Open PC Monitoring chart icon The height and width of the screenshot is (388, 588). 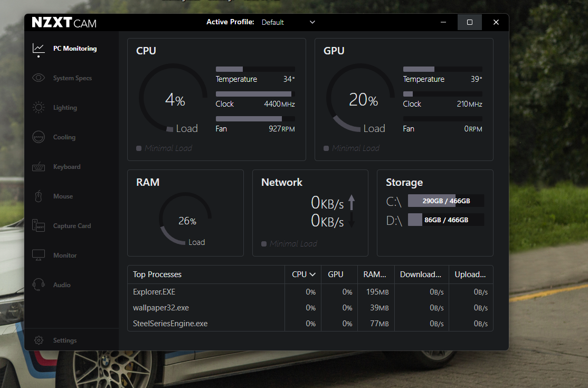coord(39,49)
